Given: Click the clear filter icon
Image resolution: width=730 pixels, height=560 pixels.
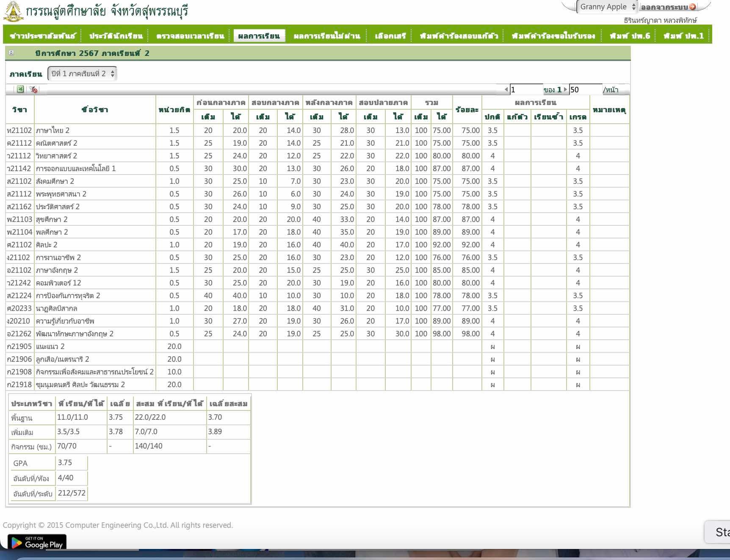Looking at the screenshot, I should click(33, 89).
